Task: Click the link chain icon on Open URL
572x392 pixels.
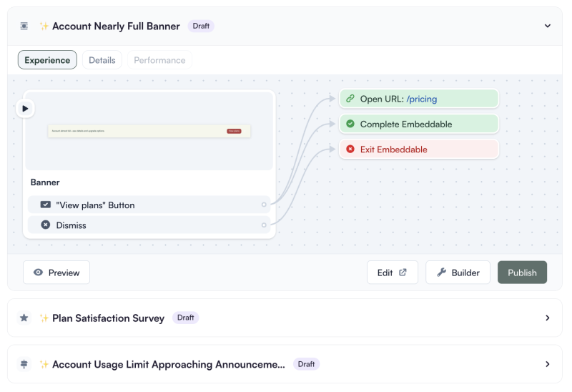Action: [x=350, y=99]
